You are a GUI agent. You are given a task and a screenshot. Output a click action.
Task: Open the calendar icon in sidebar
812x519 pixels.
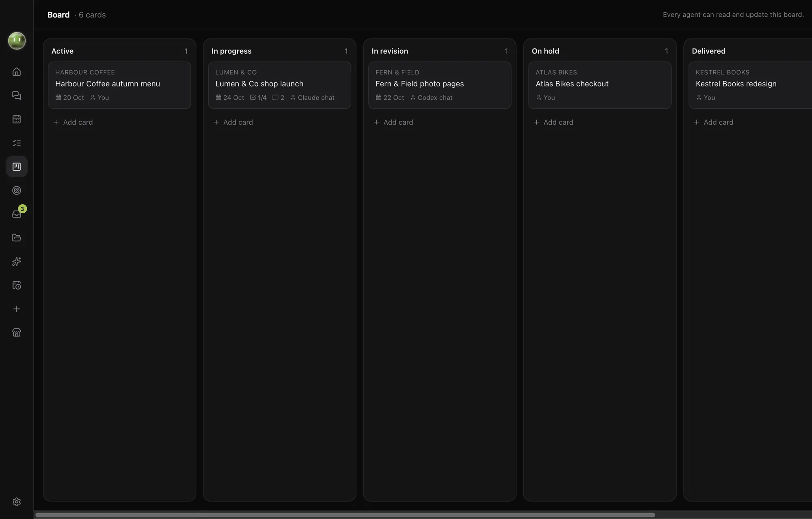pos(17,119)
